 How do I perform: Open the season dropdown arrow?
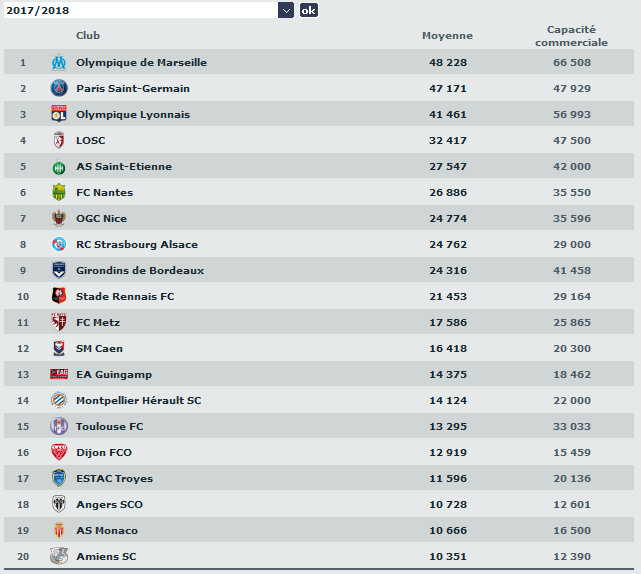click(286, 10)
